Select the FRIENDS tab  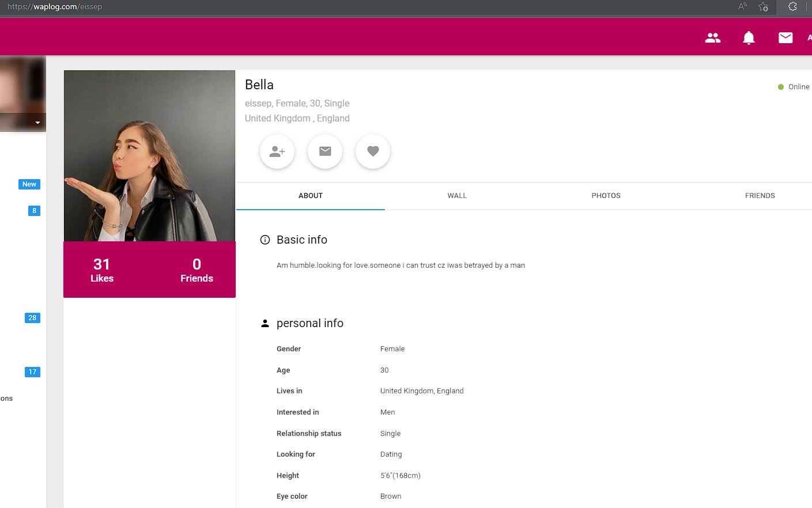(x=760, y=196)
